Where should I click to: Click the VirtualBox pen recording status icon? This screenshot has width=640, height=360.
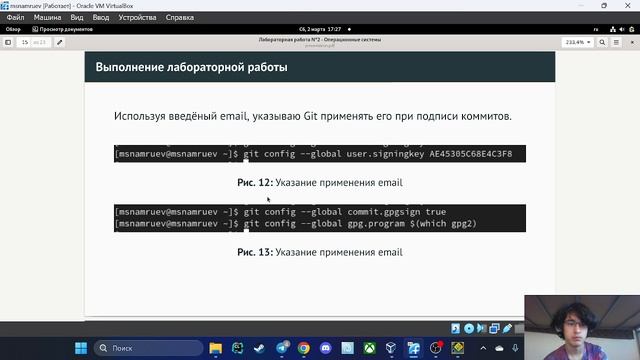[507, 328]
